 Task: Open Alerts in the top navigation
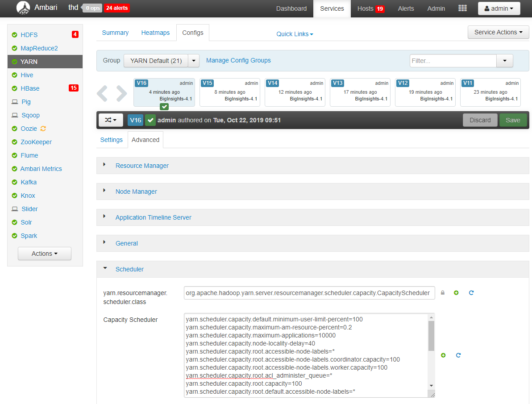(x=406, y=8)
